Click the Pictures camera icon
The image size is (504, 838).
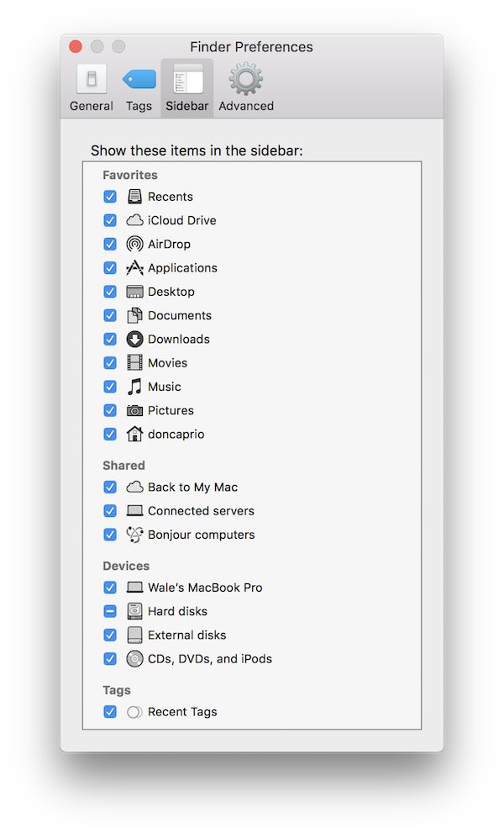click(134, 410)
